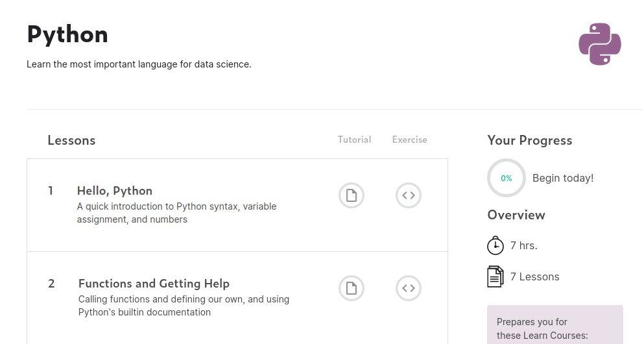Click the purple Python logo
This screenshot has height=344, width=644.
click(600, 44)
